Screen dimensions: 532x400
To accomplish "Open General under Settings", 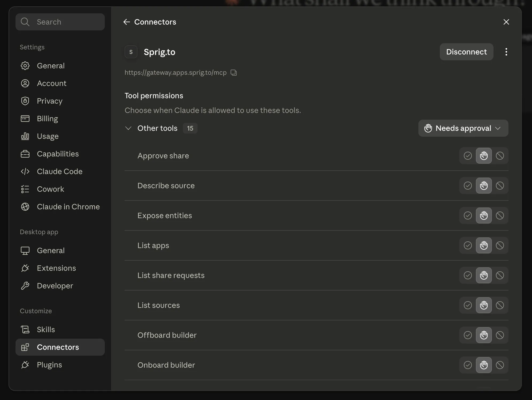I will point(60,66).
